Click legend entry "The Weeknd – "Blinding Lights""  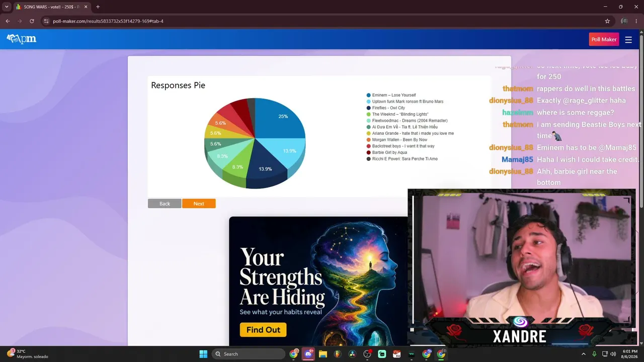[x=400, y=114]
